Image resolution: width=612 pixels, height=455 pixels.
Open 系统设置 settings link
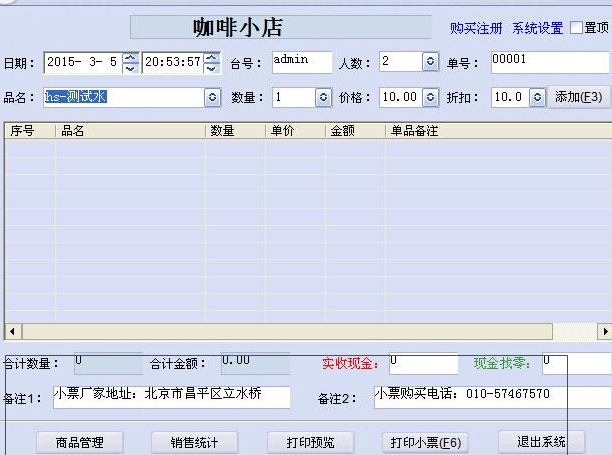(x=537, y=28)
